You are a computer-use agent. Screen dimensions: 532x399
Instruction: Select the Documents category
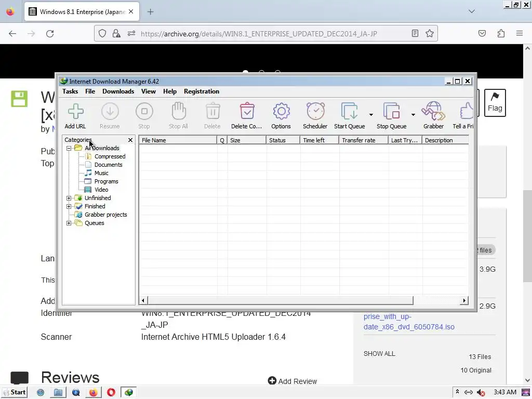coord(108,165)
